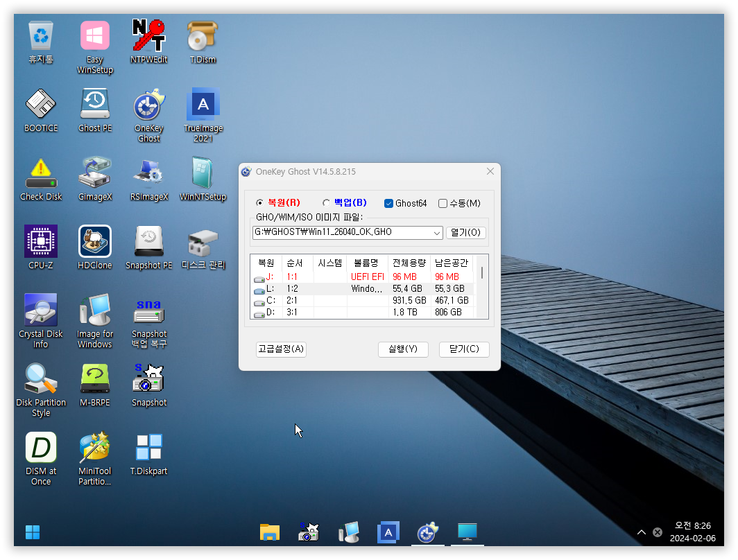Select the C: 2:1 partition row
This screenshot has height=560, width=738.
pyautogui.click(x=364, y=301)
